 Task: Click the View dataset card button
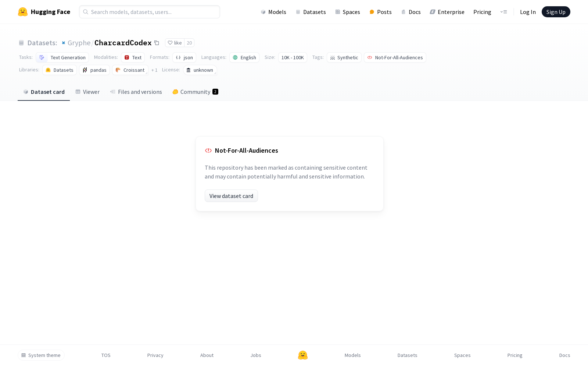coord(231,196)
